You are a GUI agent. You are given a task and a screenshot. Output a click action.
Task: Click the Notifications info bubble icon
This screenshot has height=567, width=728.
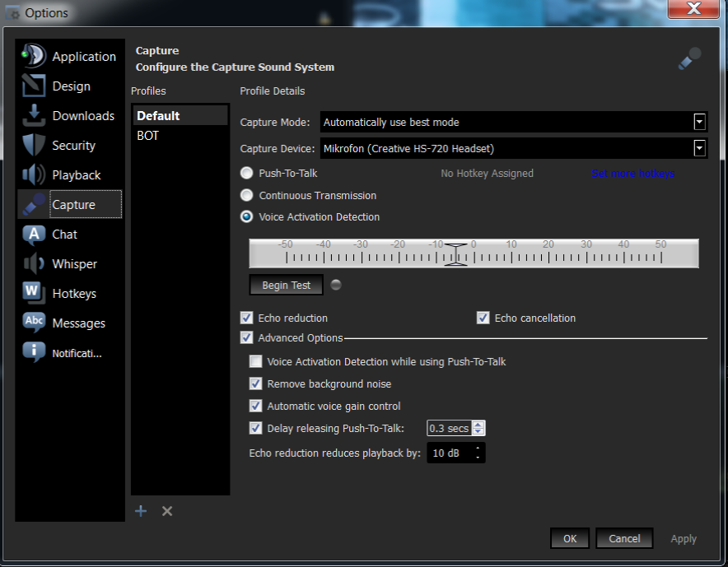click(34, 352)
